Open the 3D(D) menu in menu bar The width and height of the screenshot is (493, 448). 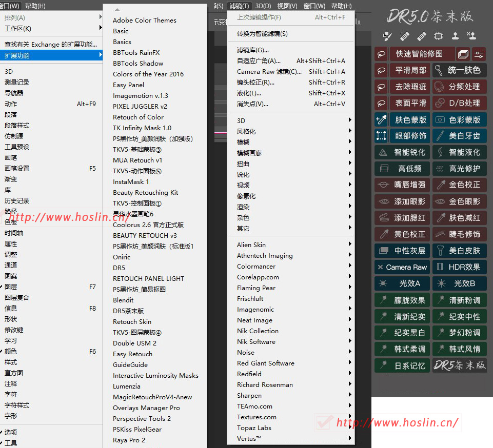[263, 6]
